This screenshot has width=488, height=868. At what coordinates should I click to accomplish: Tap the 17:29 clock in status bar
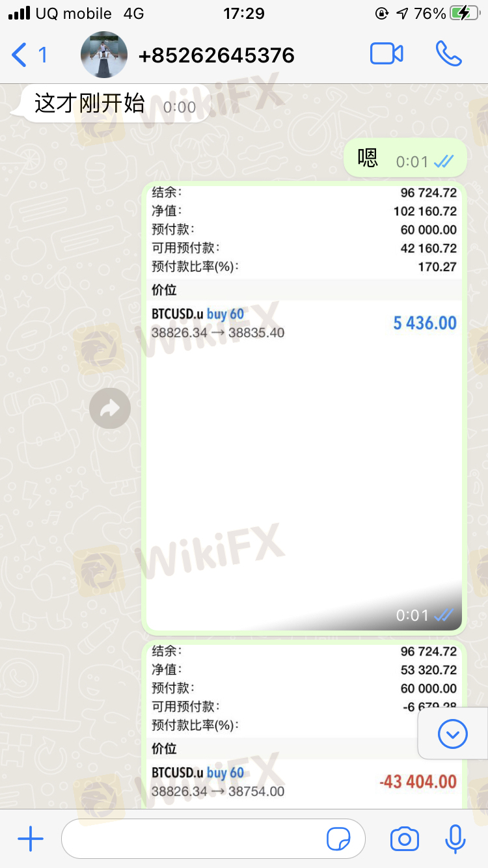[243, 14]
